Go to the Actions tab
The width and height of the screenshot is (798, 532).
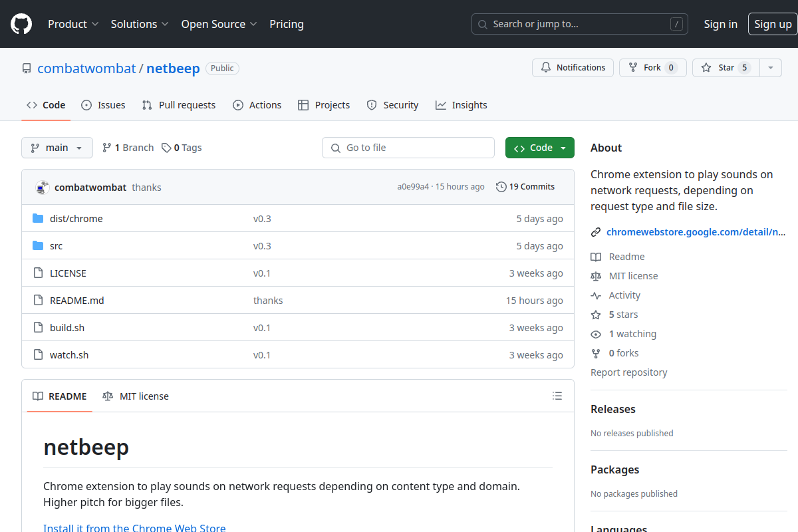(x=257, y=105)
